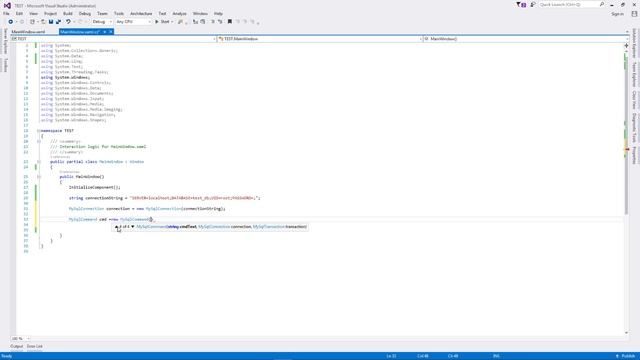This screenshot has width=640, height=360.
Task: Click the Comment selected lines icon
Action: pyautogui.click(x=196, y=22)
